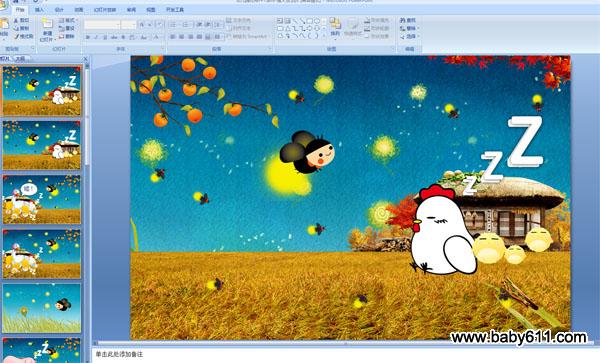Click the Copy (复制) command
This screenshot has height=363, width=600.
[21, 28]
